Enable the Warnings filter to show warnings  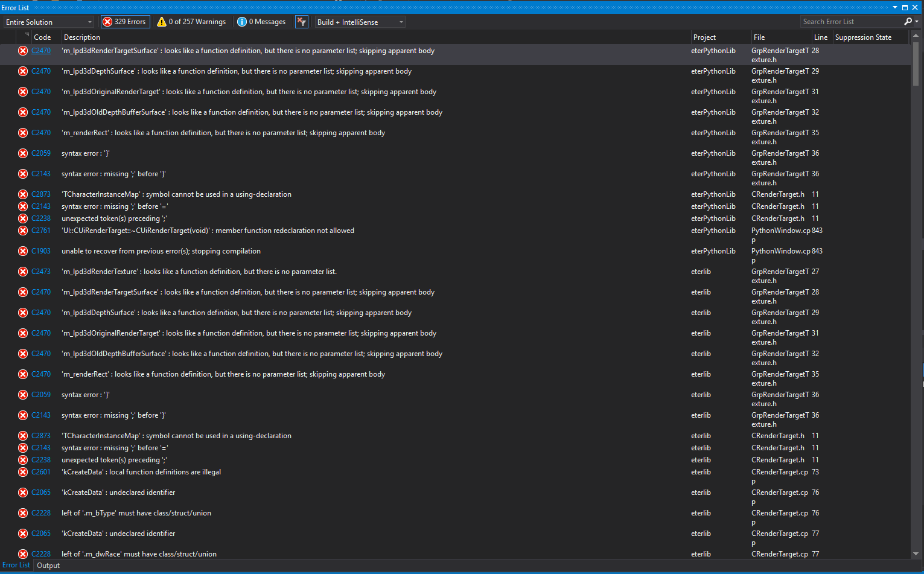coord(191,21)
